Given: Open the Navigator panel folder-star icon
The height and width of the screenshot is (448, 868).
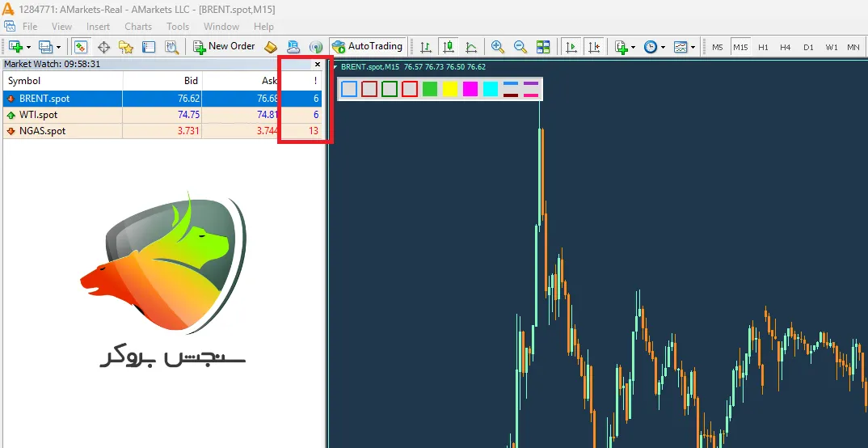Looking at the screenshot, I should click(126, 47).
